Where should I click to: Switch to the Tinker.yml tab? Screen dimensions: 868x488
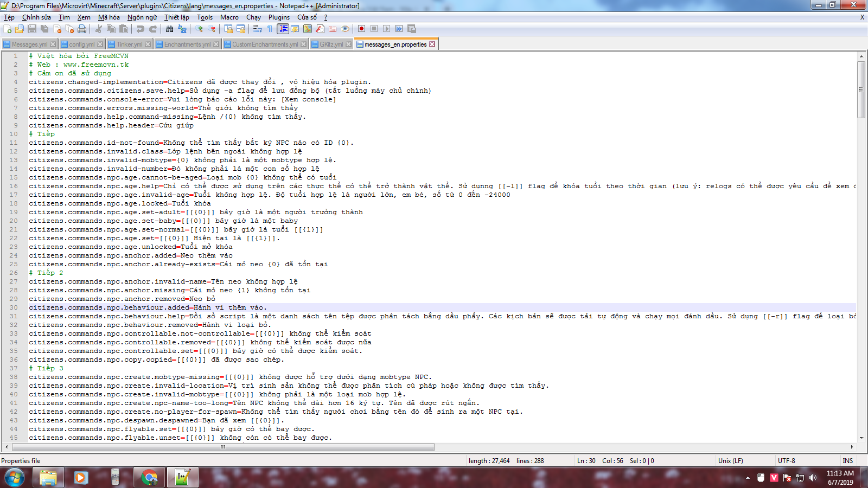click(x=129, y=44)
